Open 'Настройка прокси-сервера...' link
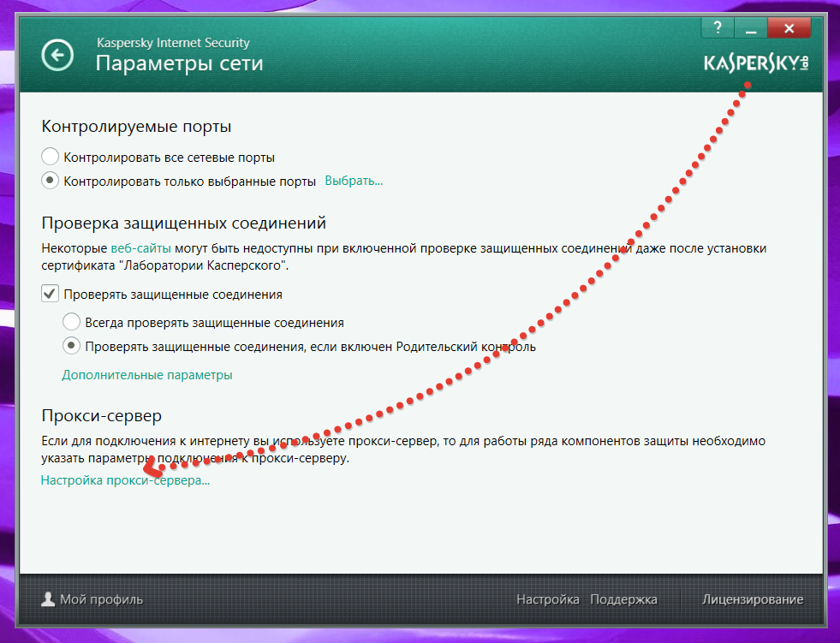Image resolution: width=840 pixels, height=643 pixels. (125, 480)
